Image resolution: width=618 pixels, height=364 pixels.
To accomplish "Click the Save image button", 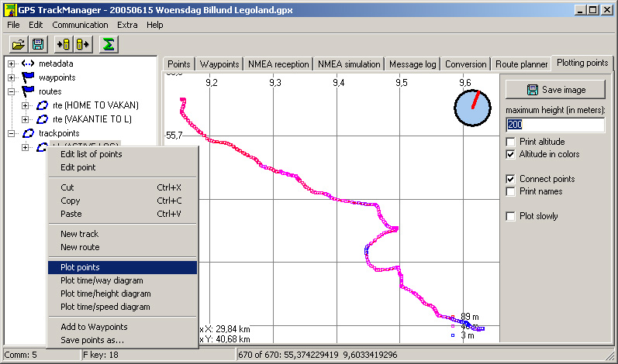I will [x=555, y=90].
